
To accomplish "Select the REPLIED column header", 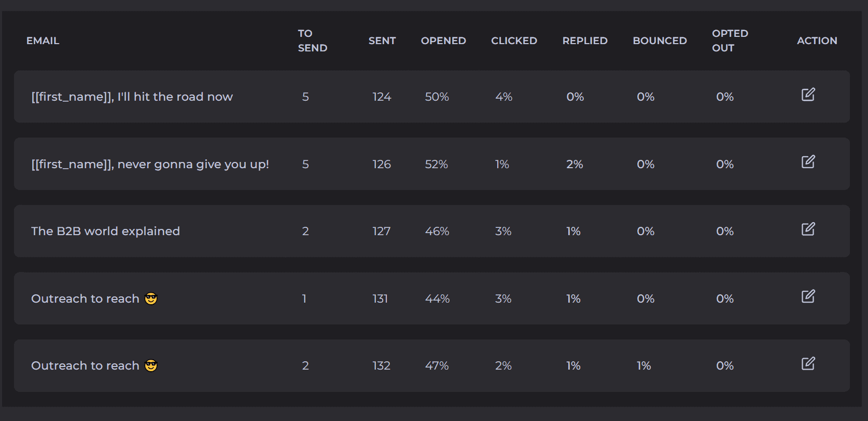I will [585, 40].
